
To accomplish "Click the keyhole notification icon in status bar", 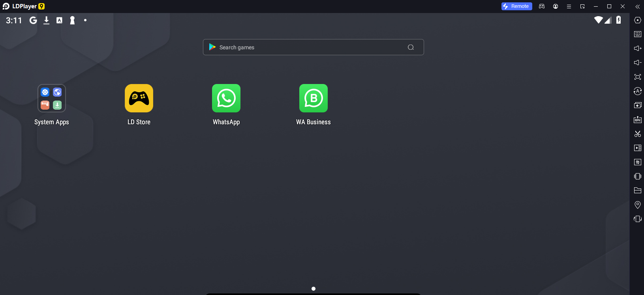I will tap(72, 20).
